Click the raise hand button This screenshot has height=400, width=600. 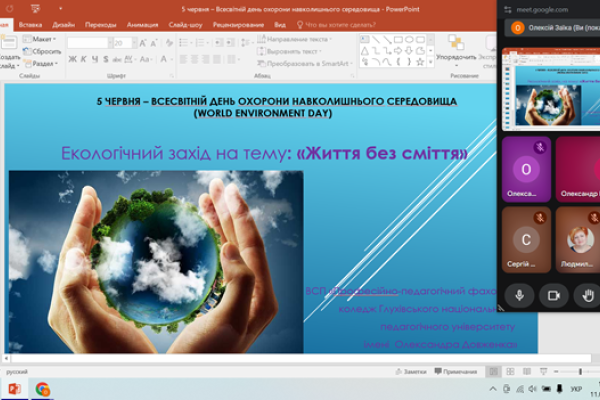click(585, 295)
